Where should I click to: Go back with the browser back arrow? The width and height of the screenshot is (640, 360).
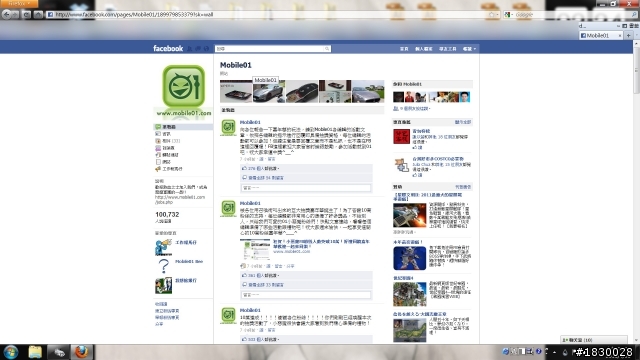[x=6, y=15]
